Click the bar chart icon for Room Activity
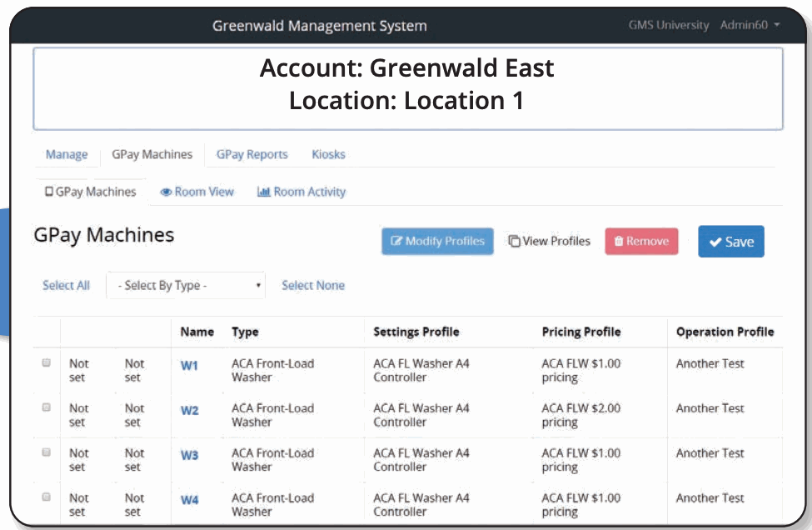 coord(264,192)
